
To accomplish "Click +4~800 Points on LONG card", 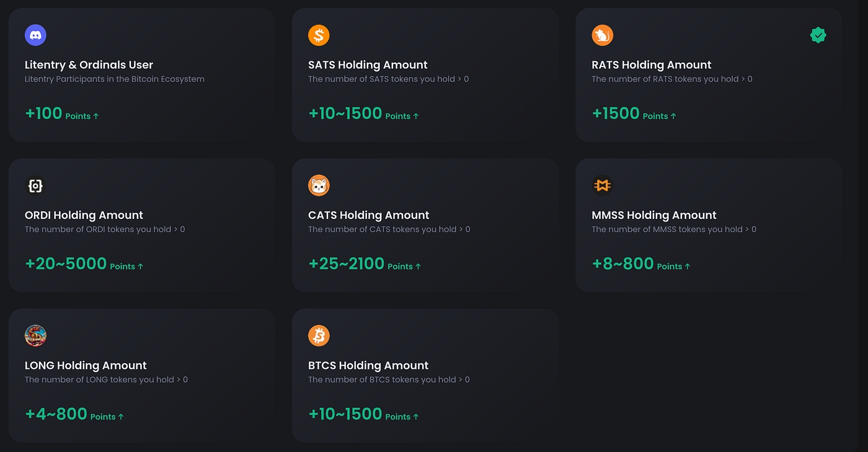I will pos(74,414).
